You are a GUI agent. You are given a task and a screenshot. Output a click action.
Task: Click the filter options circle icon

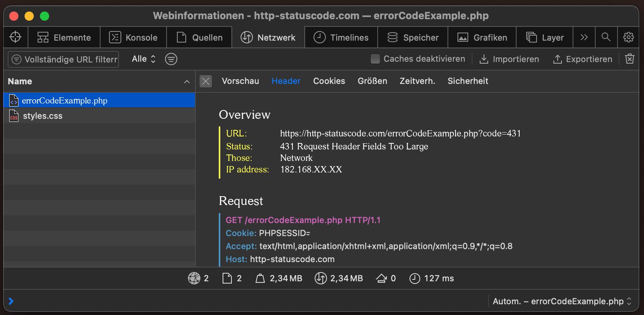pos(171,59)
